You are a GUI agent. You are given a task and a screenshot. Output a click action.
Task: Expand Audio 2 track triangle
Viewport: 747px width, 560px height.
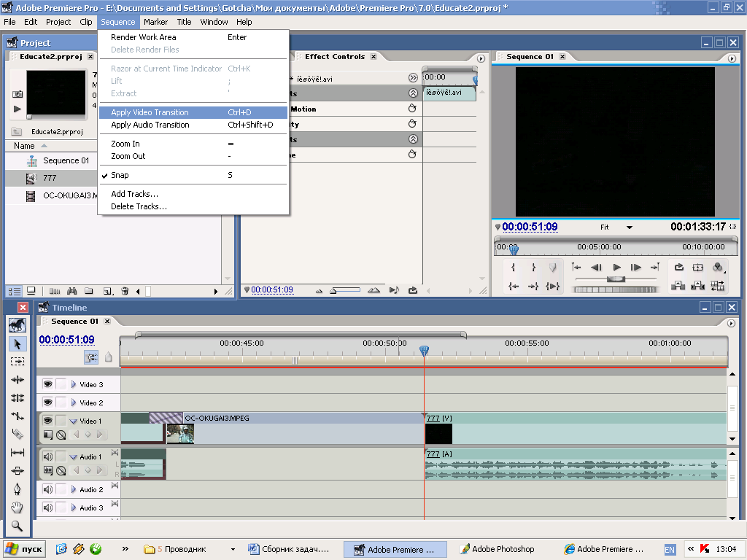(74, 489)
